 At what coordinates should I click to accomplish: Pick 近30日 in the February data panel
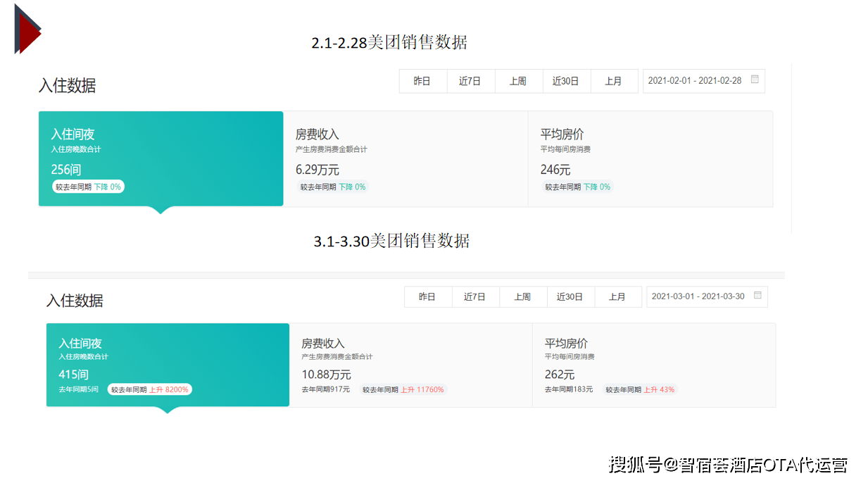tap(566, 81)
